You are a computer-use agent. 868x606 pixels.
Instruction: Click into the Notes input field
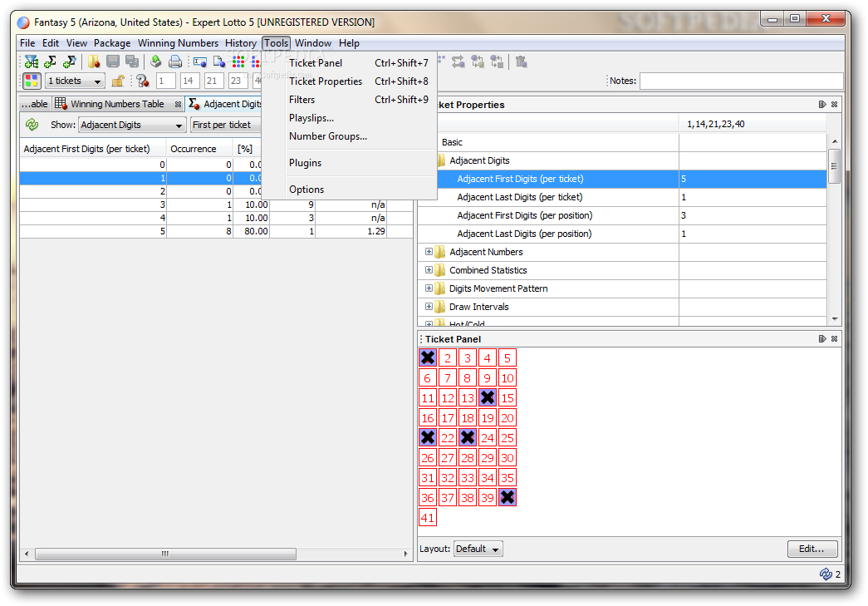741,81
